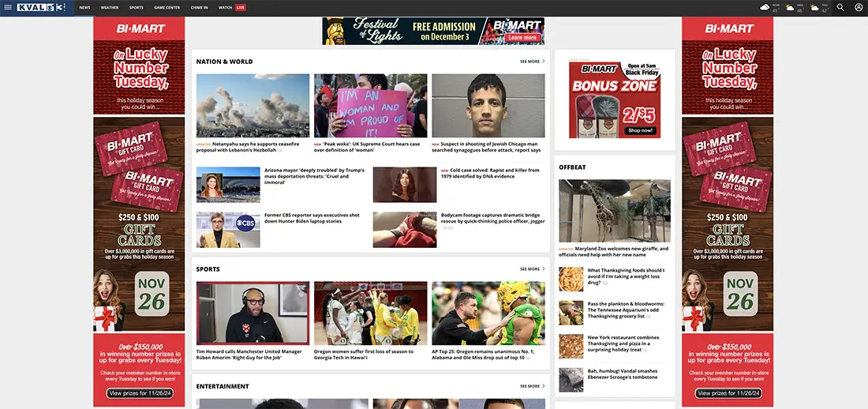
Task: Click Learn more on Festival of Lights banner
Action: coord(522,38)
